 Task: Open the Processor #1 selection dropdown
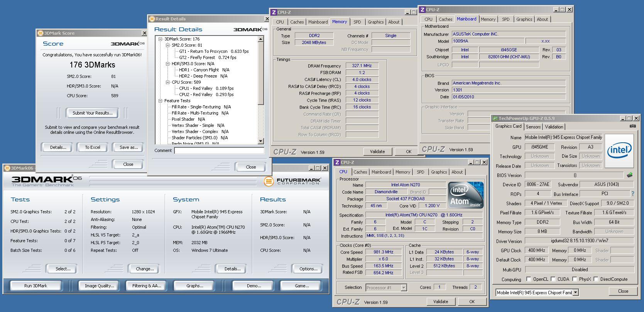coord(404,288)
